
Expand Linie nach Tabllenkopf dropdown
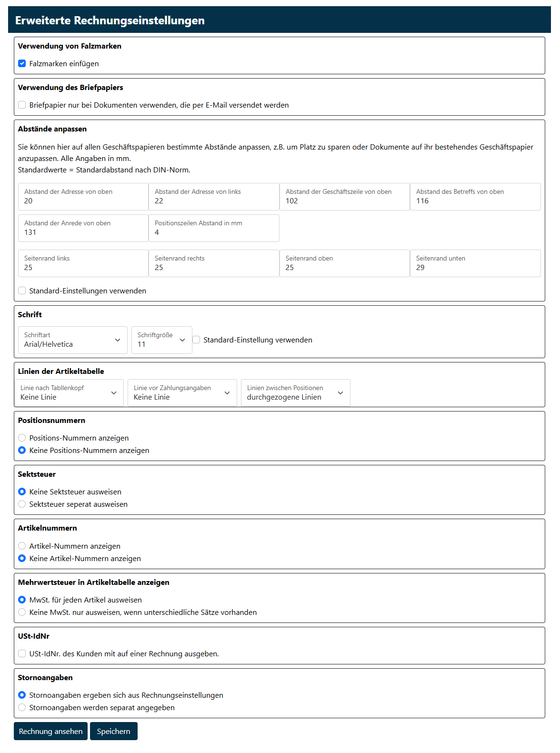point(69,393)
